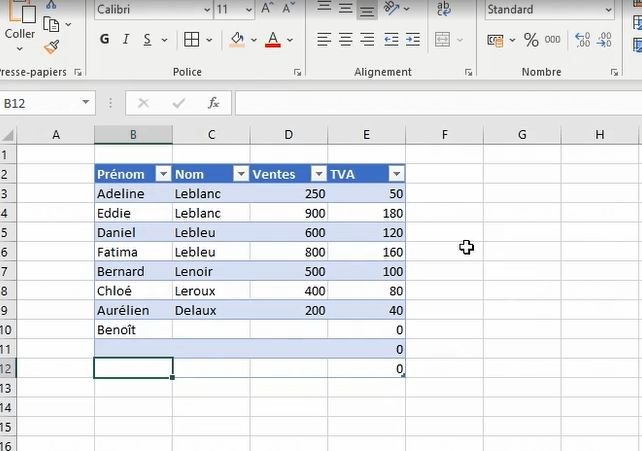Click Merge and Center icon

click(x=442, y=39)
